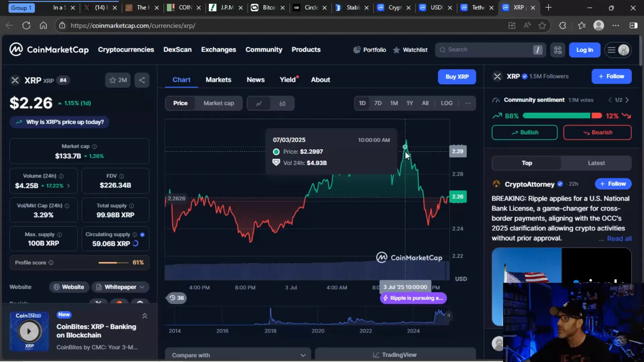Click the historical range slider handle

(x=448, y=315)
